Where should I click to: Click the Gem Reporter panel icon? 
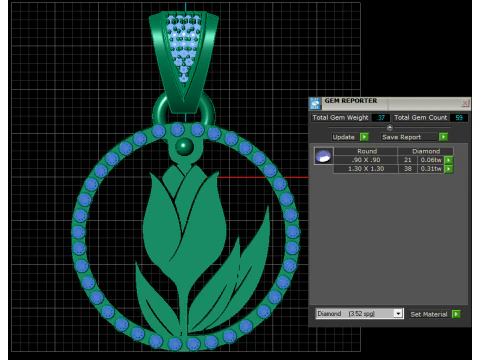315,104
